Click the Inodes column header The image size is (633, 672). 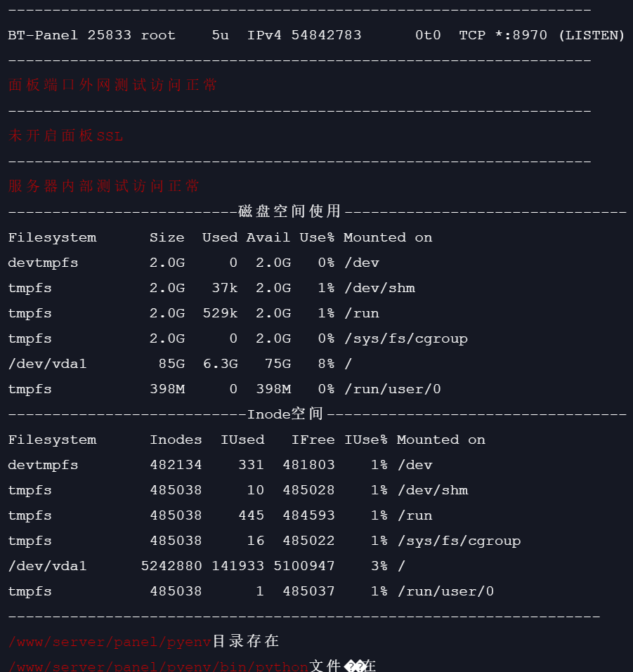(176, 440)
